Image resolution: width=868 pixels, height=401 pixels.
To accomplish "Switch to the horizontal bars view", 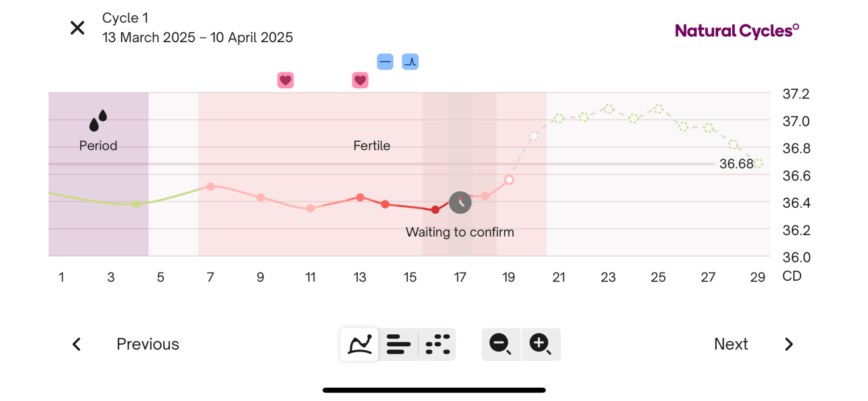I will tap(399, 344).
